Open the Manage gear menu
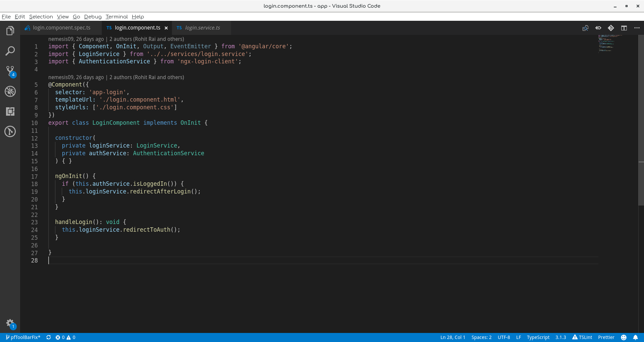 (x=10, y=323)
